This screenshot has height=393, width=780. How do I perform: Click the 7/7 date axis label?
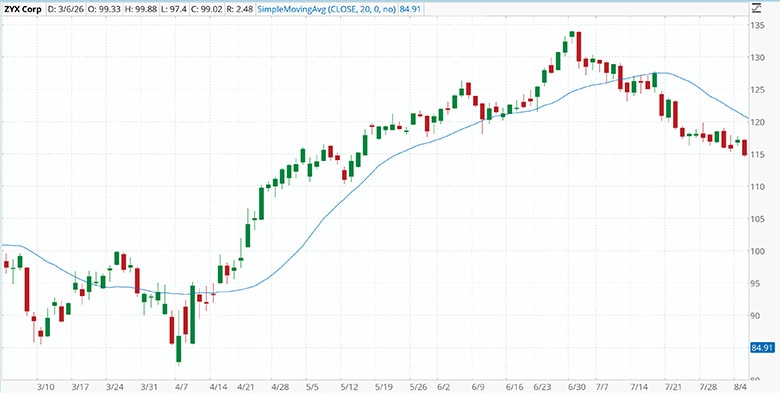[x=602, y=387]
